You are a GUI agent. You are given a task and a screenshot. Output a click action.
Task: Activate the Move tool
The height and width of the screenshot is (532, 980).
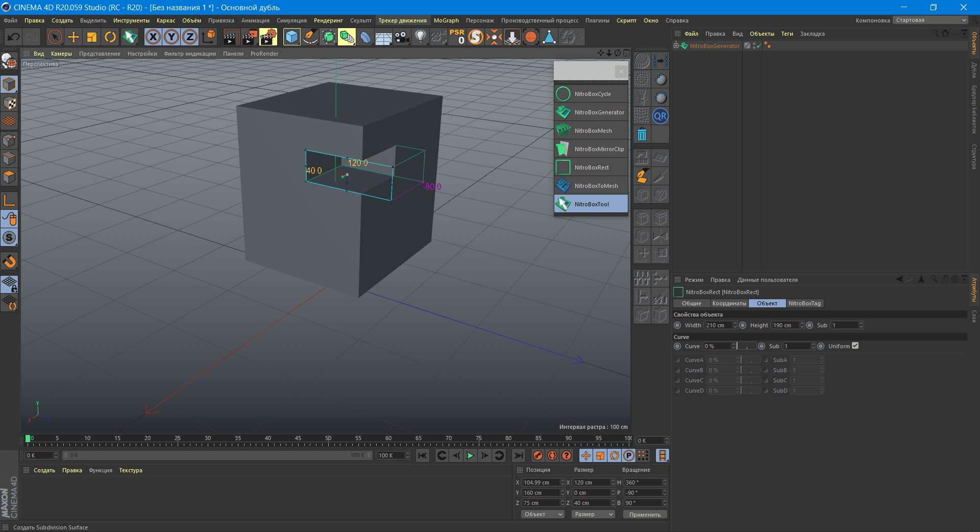(x=73, y=37)
